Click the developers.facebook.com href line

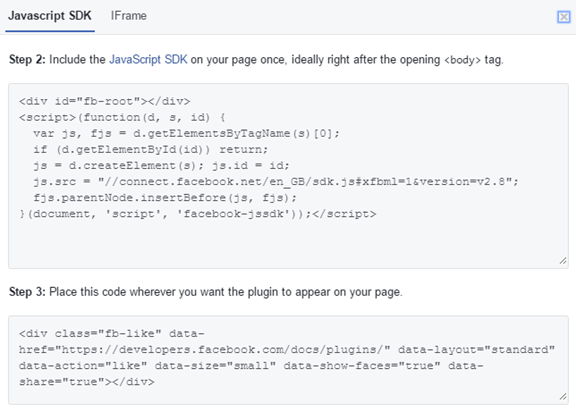[x=287, y=349]
